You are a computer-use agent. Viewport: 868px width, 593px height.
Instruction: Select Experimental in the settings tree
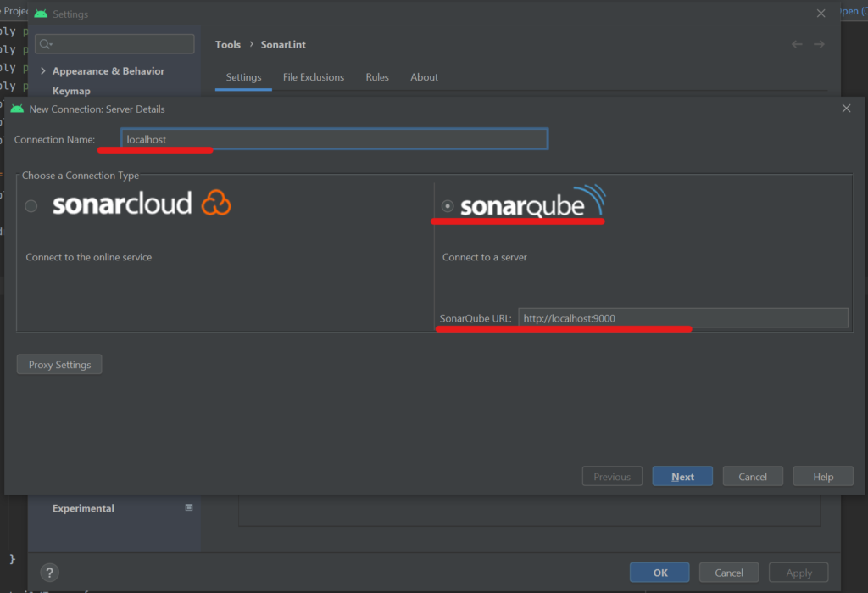pyautogui.click(x=83, y=508)
